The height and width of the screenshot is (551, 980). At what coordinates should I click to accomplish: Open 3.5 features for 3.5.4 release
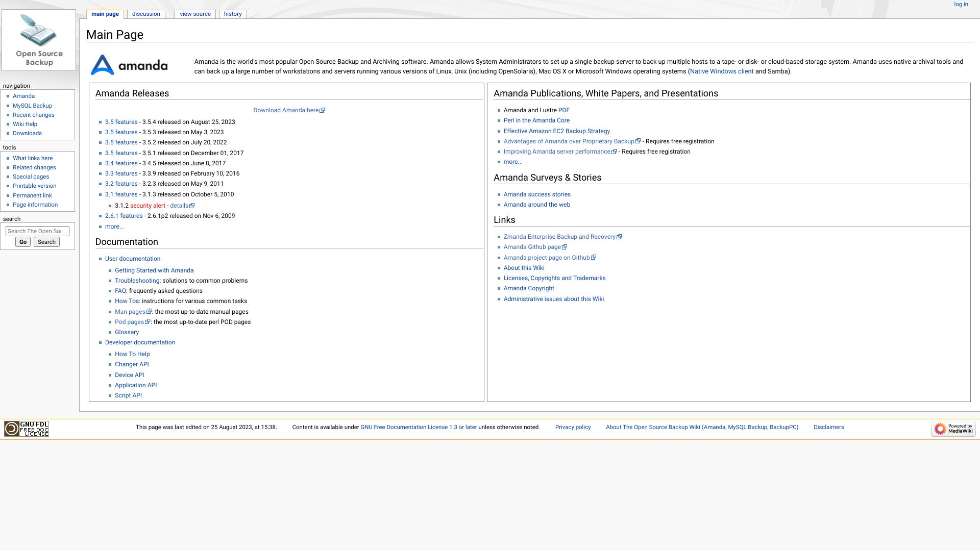121,122
